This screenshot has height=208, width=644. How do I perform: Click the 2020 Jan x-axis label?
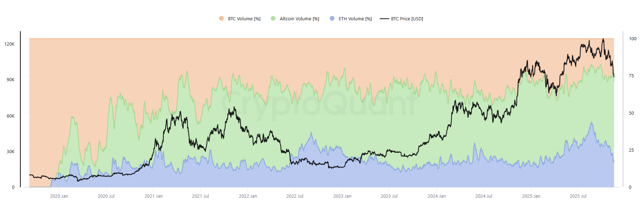pyautogui.click(x=59, y=196)
